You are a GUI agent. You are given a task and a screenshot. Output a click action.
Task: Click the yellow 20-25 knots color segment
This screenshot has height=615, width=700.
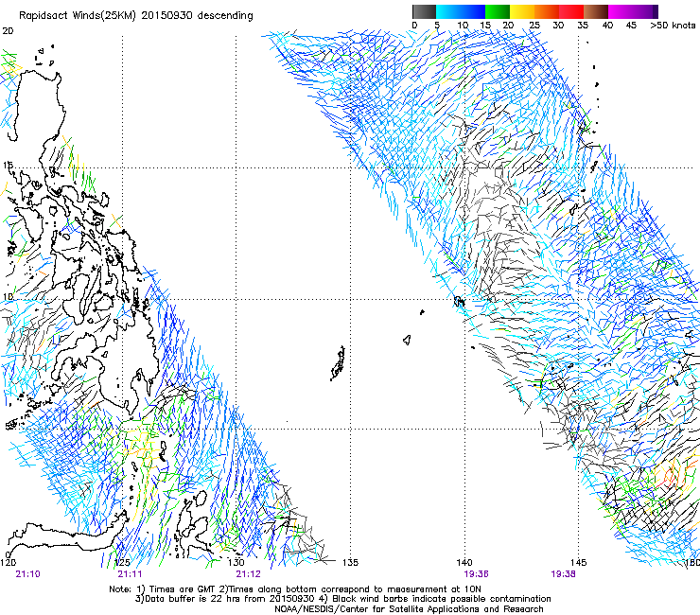(x=522, y=11)
